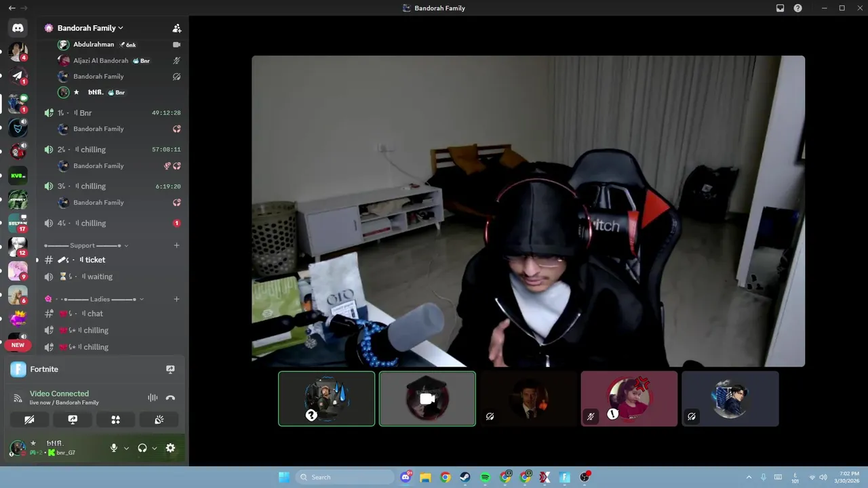Disconnect from voice with the hang-up icon
This screenshot has height=488, width=868.
pos(170,398)
